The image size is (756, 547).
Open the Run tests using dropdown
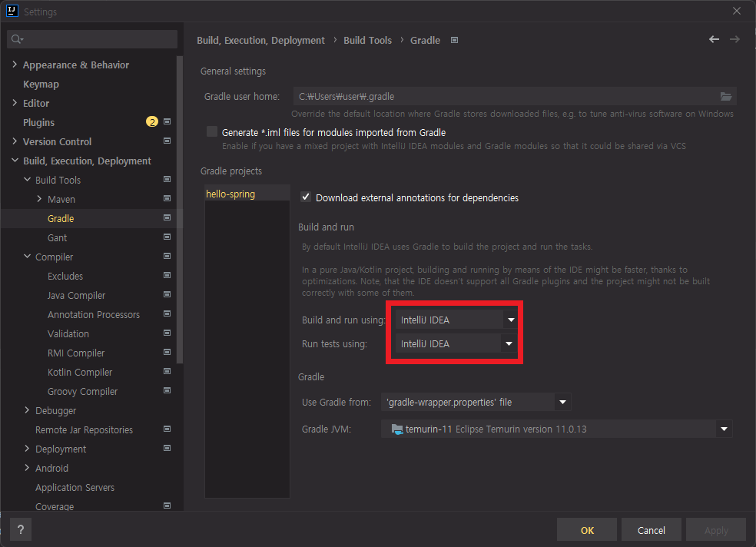456,343
